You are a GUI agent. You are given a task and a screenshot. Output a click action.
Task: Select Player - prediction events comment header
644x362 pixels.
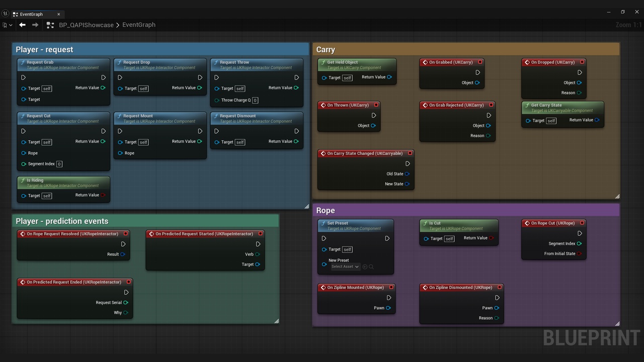pos(145,221)
